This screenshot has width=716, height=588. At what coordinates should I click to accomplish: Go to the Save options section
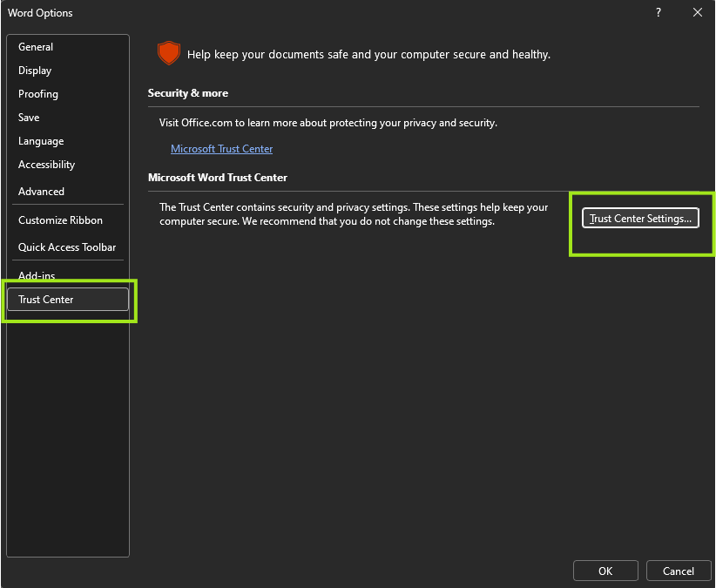tap(29, 118)
